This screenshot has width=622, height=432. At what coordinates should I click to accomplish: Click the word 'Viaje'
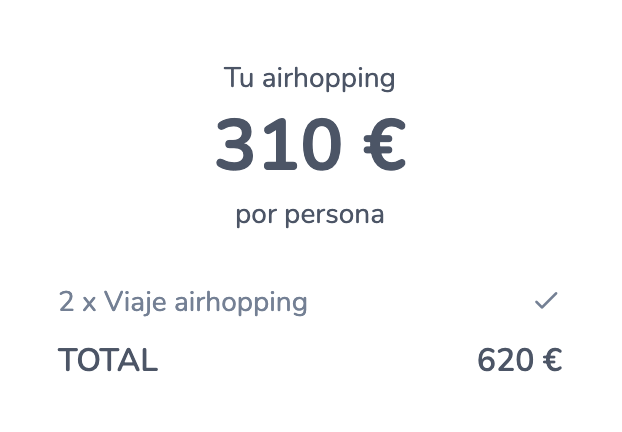click(135, 302)
